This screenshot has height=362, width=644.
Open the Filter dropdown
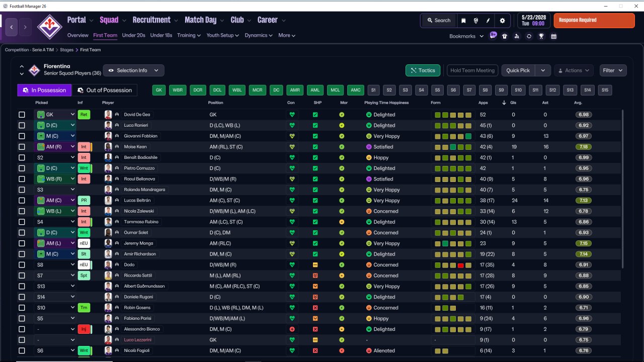(613, 70)
